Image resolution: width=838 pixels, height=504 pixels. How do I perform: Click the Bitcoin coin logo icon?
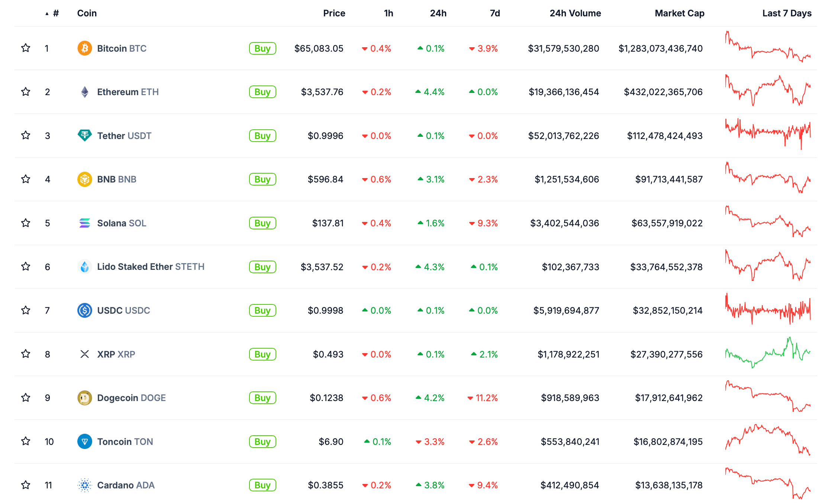(84, 48)
